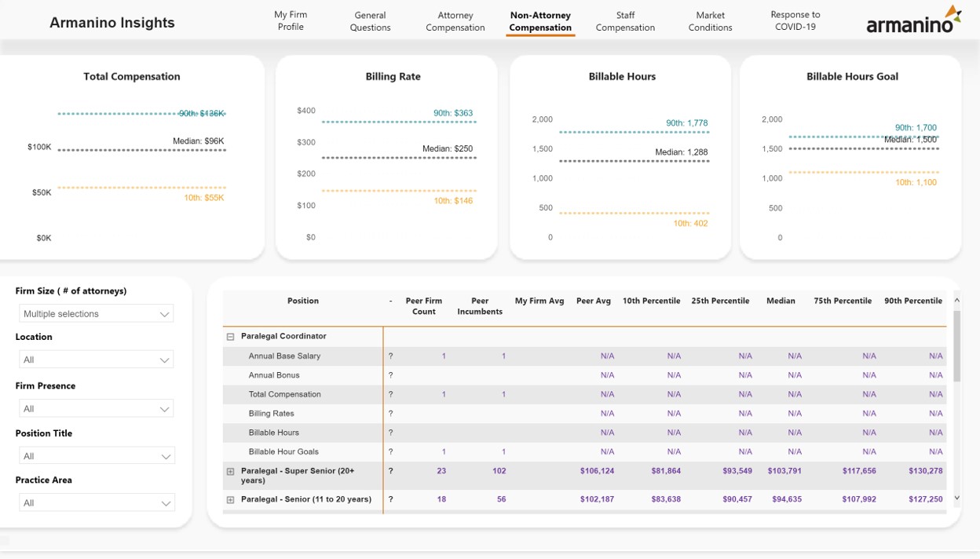This screenshot has height=559, width=980.
Task: Open the My Firm Profile tab
Action: [291, 21]
